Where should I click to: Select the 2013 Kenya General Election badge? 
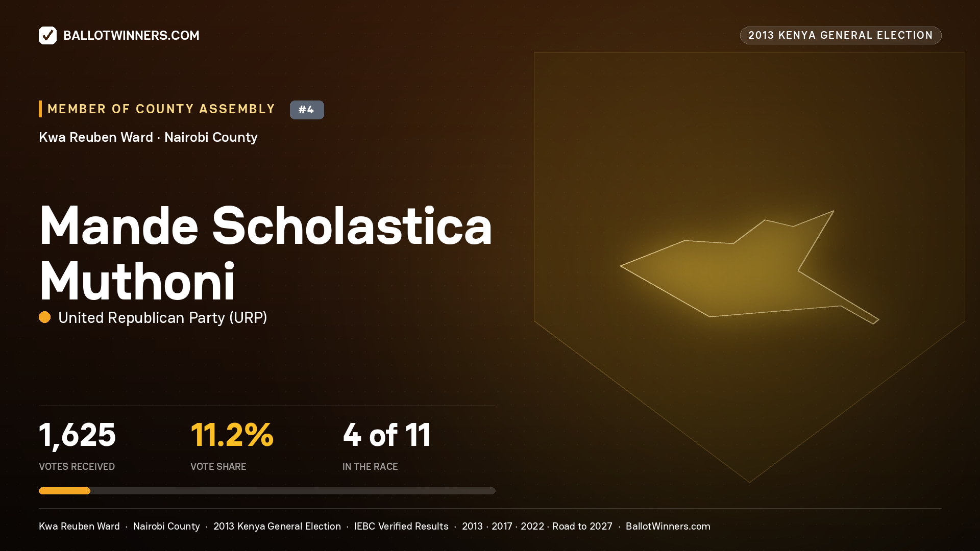click(841, 35)
